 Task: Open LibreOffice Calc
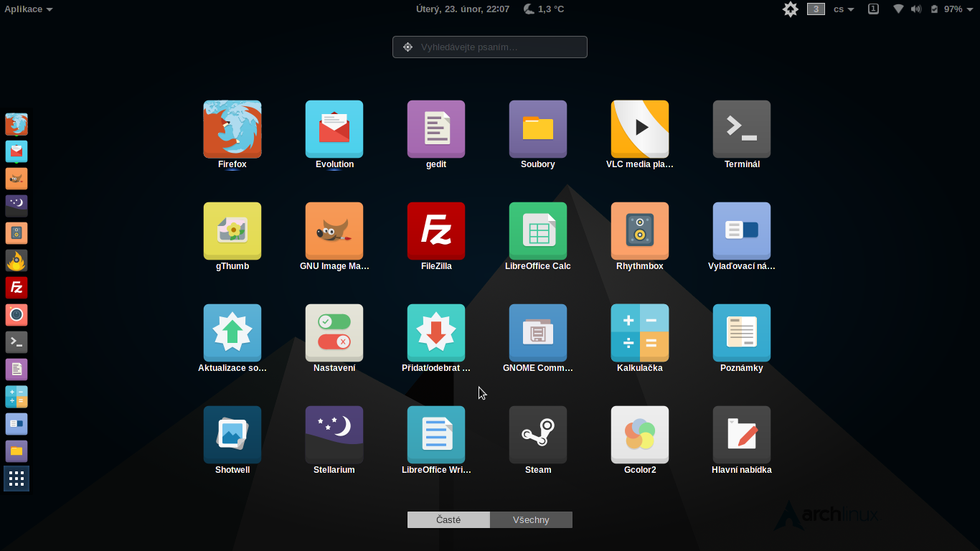click(538, 232)
